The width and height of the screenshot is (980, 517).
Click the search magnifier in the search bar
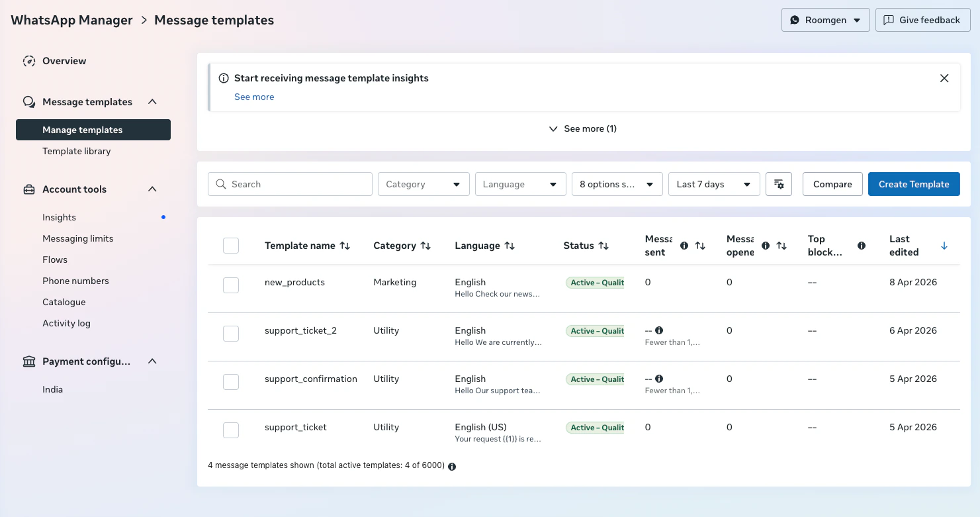click(221, 184)
